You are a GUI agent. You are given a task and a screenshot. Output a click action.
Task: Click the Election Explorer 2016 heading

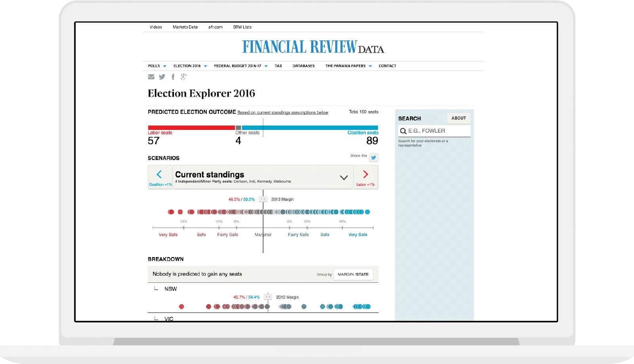201,93
